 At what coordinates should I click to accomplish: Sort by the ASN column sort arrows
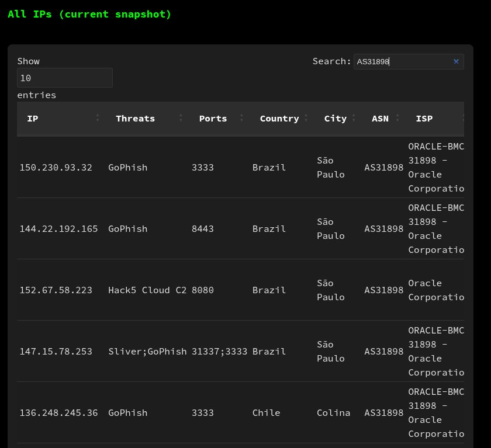click(397, 118)
